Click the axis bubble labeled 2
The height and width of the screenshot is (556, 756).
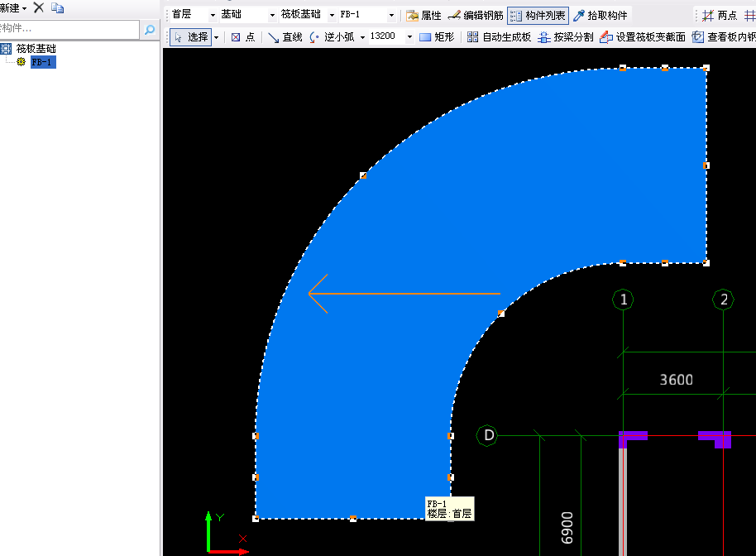pyautogui.click(x=723, y=300)
